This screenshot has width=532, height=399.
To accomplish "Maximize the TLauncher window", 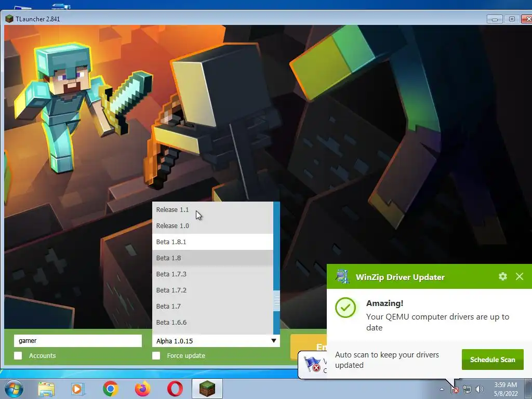I will pos(512,19).
